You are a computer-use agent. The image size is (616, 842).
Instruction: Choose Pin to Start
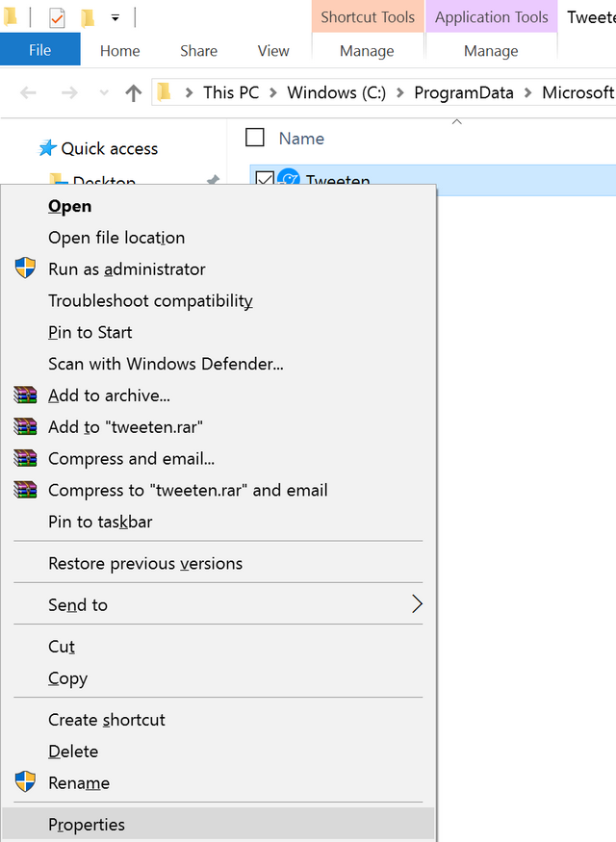pyautogui.click(x=218, y=332)
